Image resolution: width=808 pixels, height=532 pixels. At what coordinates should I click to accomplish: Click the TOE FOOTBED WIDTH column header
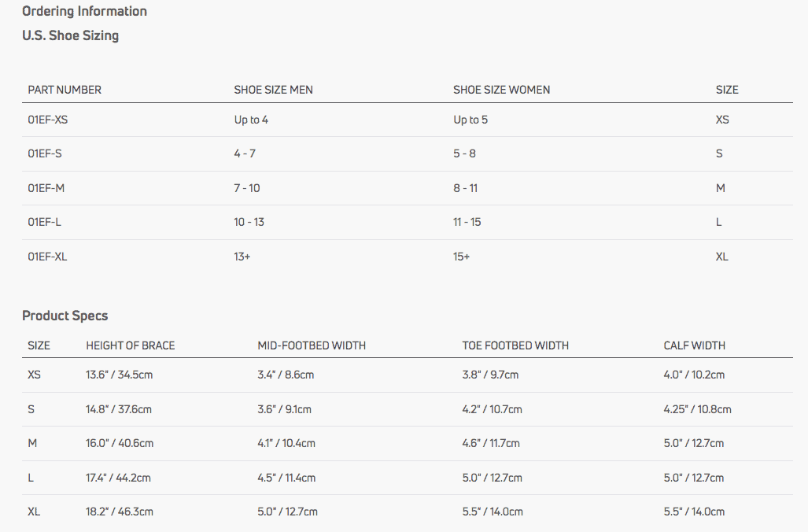click(x=515, y=345)
